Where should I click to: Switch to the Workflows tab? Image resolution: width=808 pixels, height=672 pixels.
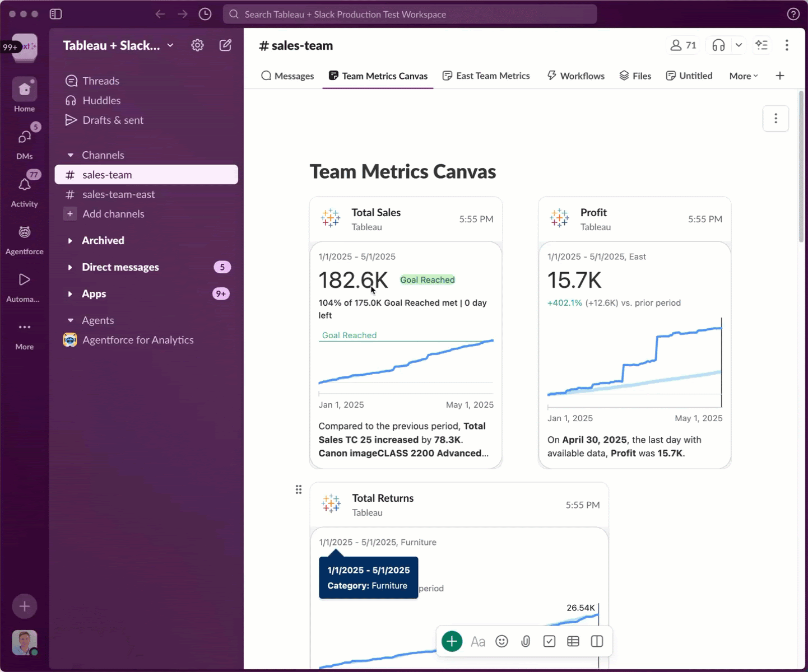click(x=575, y=76)
